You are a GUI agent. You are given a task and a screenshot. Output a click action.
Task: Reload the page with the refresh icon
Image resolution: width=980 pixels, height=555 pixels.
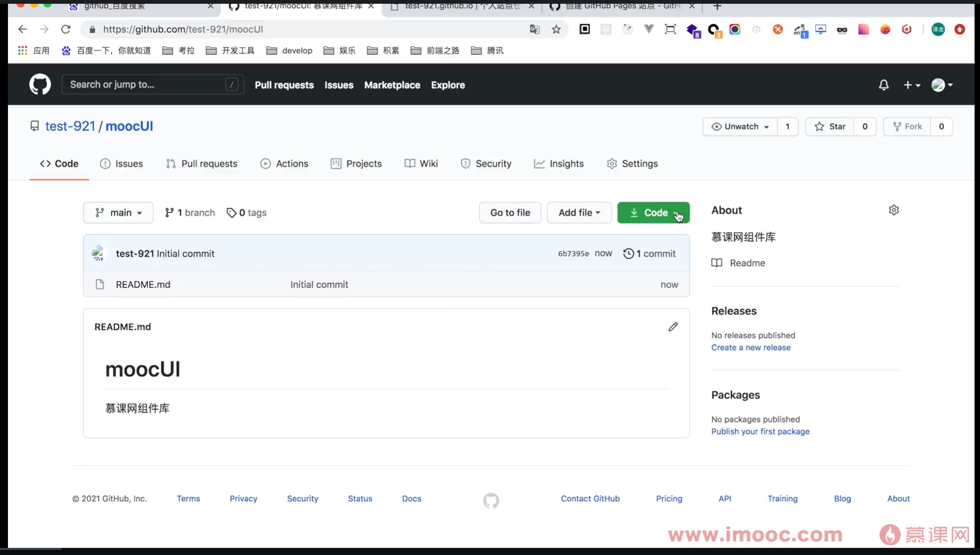[66, 29]
